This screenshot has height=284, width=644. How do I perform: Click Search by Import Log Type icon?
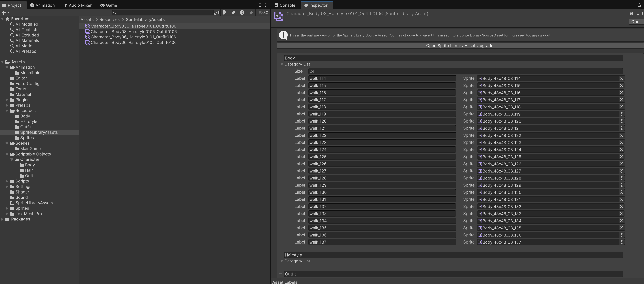[242, 13]
